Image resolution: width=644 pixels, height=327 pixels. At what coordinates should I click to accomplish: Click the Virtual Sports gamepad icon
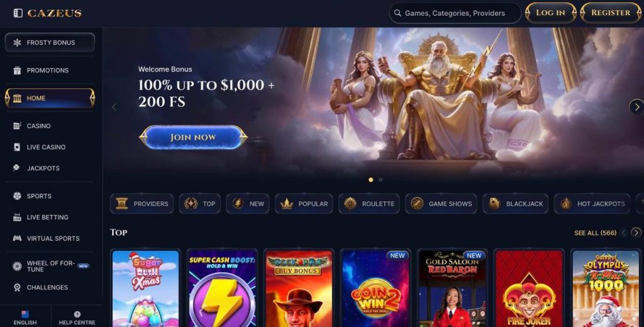(x=17, y=238)
